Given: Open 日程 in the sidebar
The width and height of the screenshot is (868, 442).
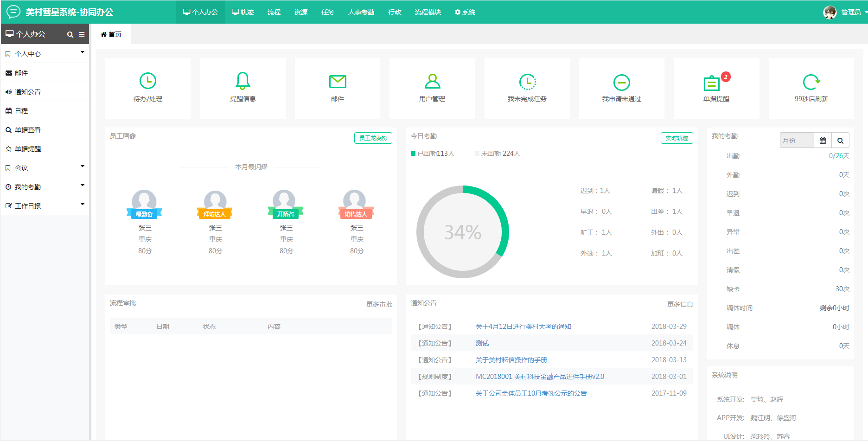Looking at the screenshot, I should (45, 111).
